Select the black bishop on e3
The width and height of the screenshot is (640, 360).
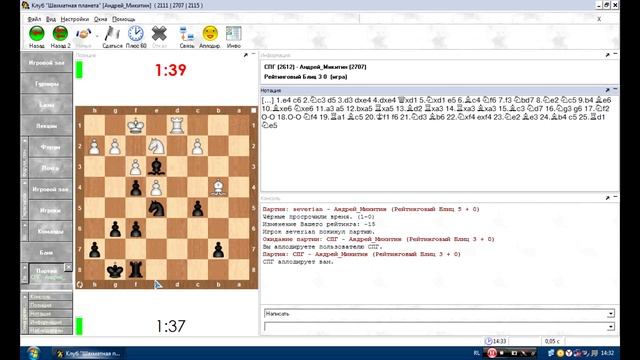coord(156,167)
